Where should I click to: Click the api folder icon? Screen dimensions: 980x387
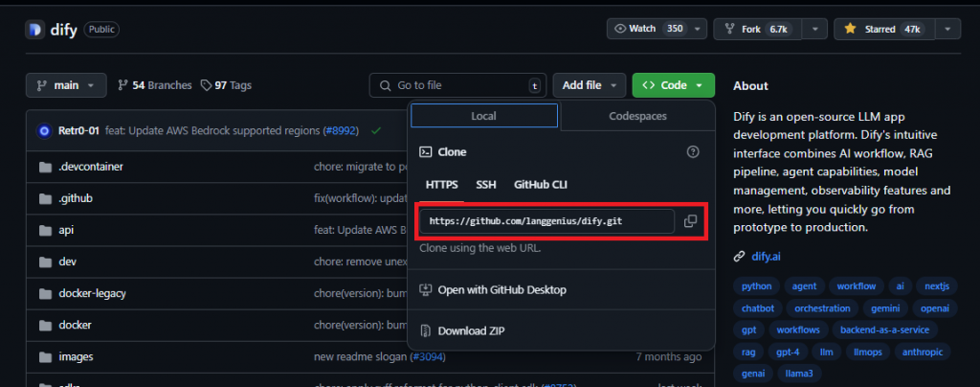click(x=45, y=230)
